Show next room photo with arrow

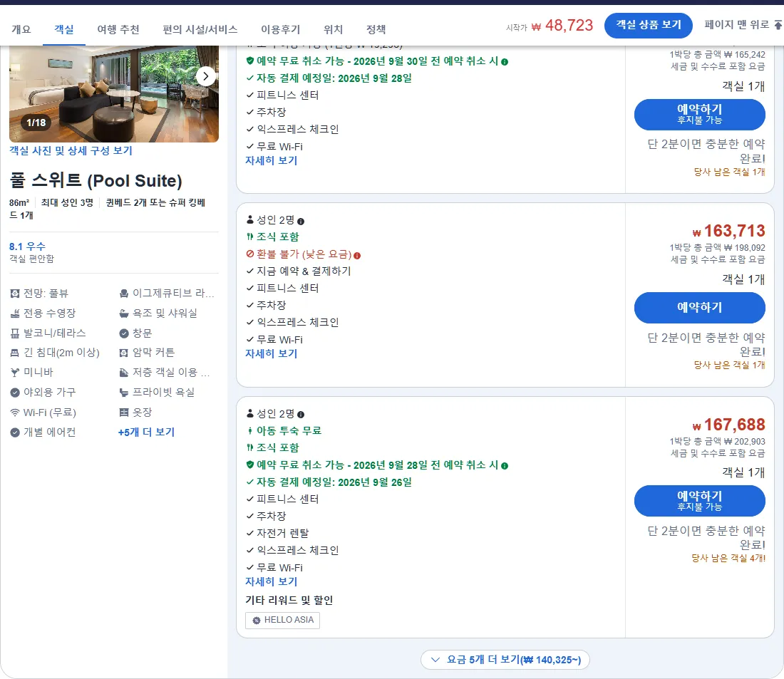(x=205, y=76)
